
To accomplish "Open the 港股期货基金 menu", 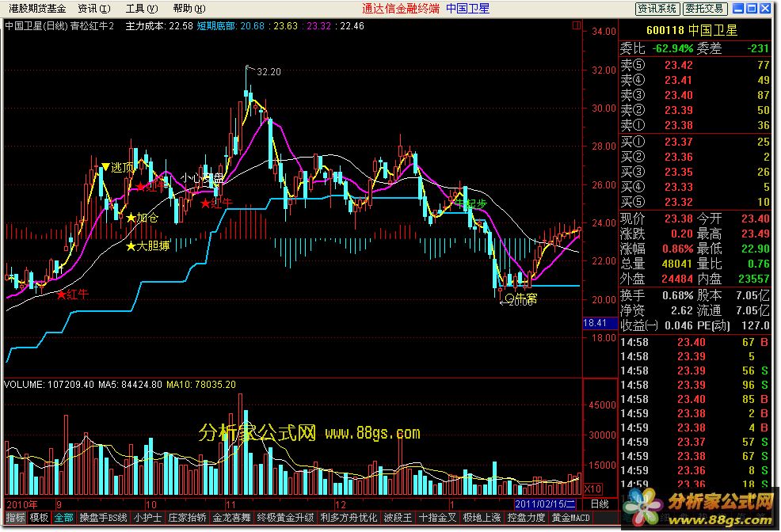I will click(37, 9).
